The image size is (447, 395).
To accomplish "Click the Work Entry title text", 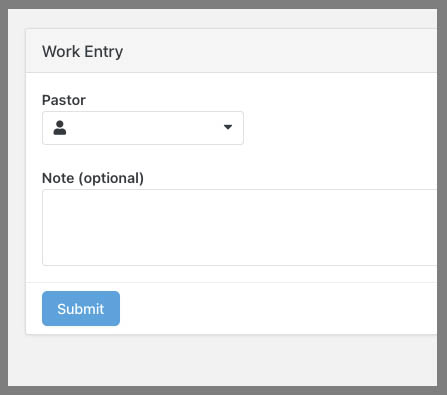I will (x=82, y=52).
